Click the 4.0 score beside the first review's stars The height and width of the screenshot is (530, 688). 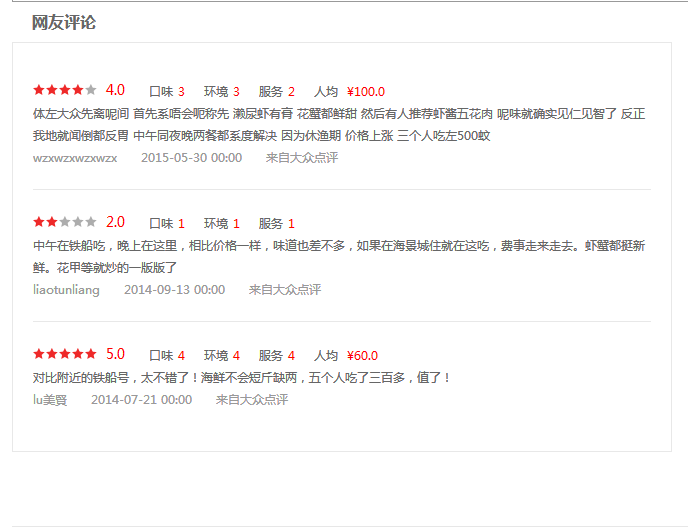(x=115, y=90)
